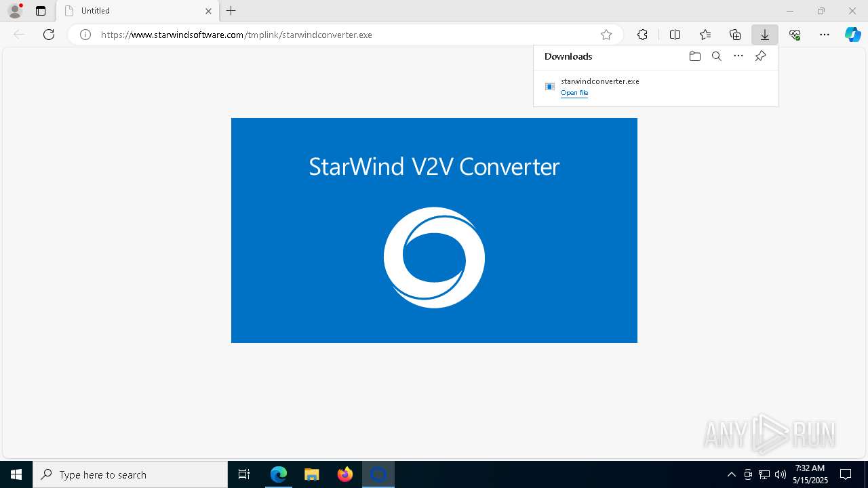The image size is (868, 488).
Task: Click the Open file link
Action: 574,93
